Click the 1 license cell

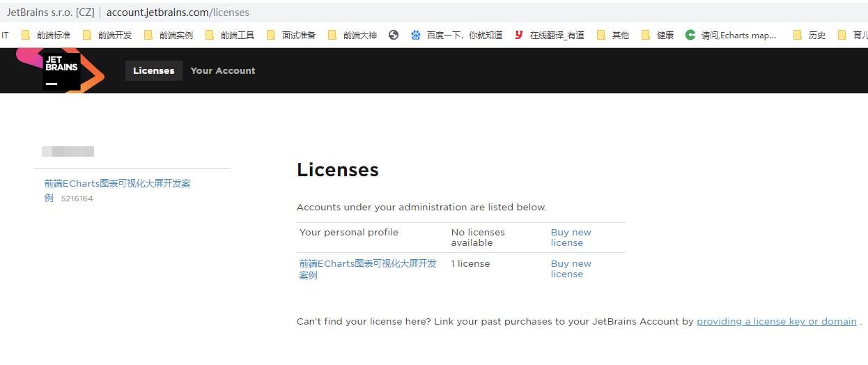(x=470, y=263)
